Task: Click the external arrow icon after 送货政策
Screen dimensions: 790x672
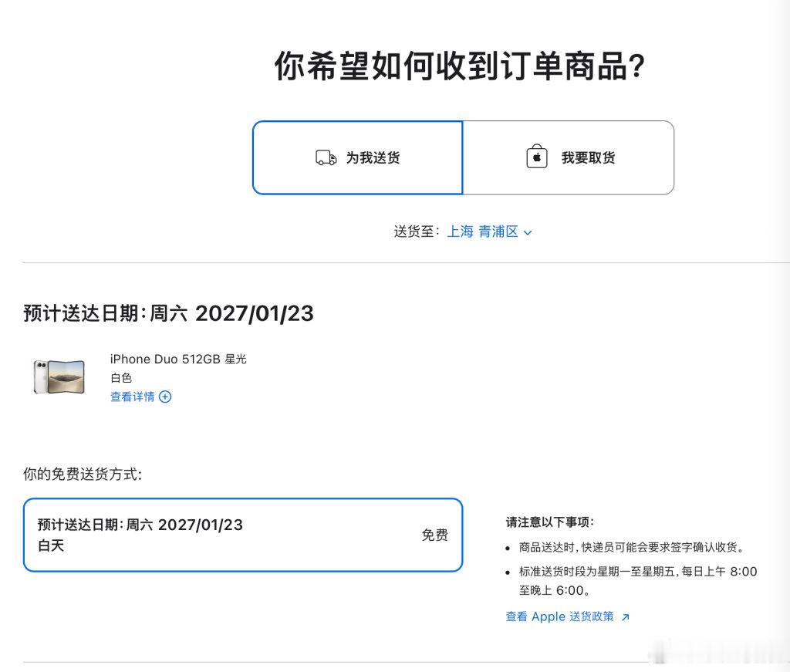Action: 625,617
